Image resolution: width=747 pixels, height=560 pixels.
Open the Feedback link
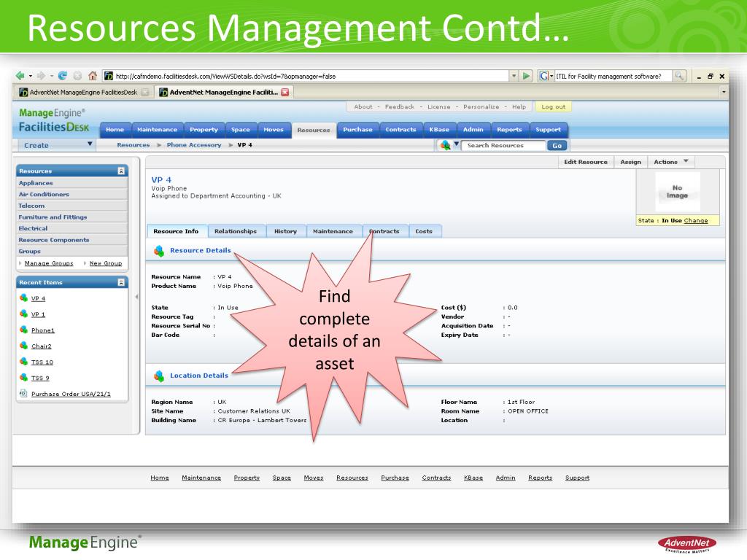coord(400,106)
